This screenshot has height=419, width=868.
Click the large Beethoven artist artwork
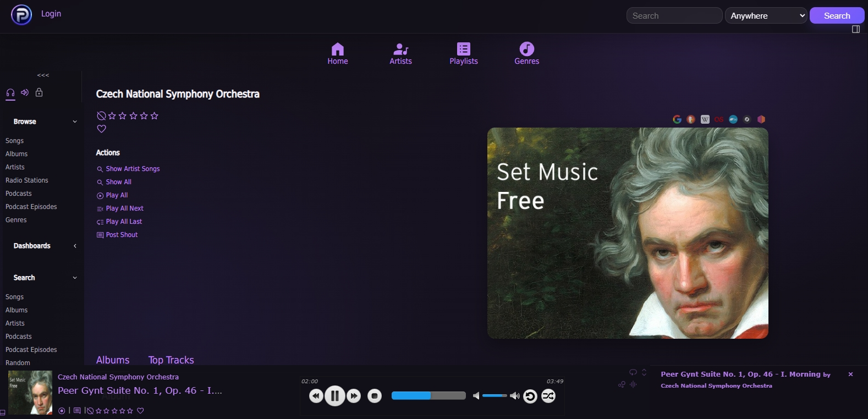coord(628,233)
